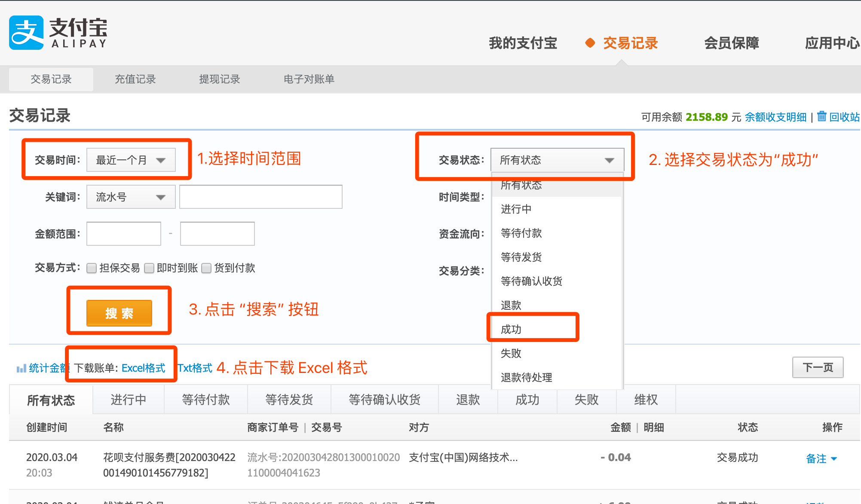861x504 pixels.
Task: Select 等待发货 option in dropdown list
Action: pos(557,257)
